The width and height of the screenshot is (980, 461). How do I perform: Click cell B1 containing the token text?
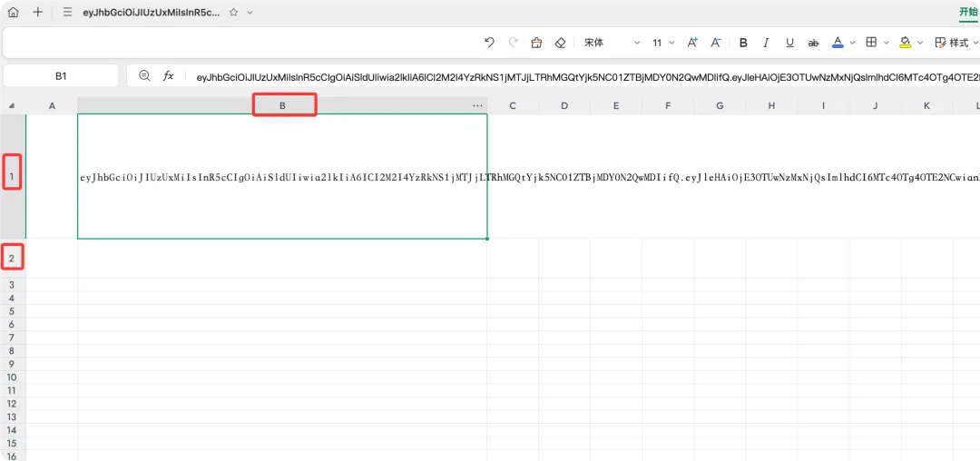pos(282,177)
